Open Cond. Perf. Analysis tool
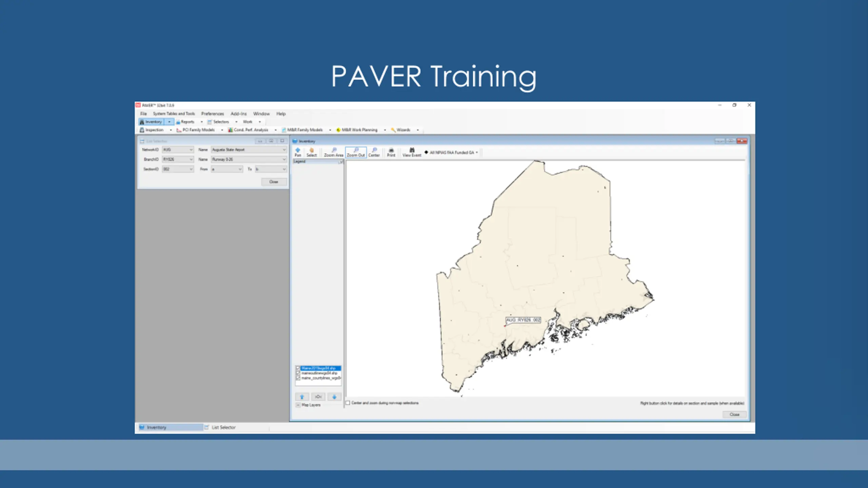 coord(248,130)
